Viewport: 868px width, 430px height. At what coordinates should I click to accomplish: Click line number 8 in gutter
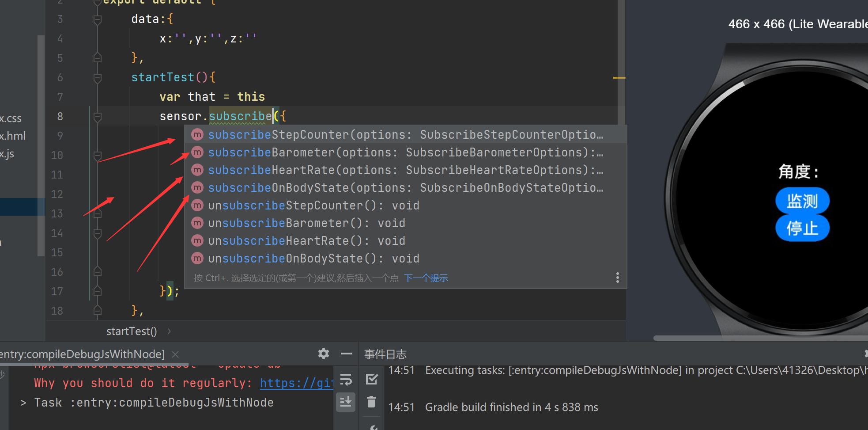(x=60, y=117)
